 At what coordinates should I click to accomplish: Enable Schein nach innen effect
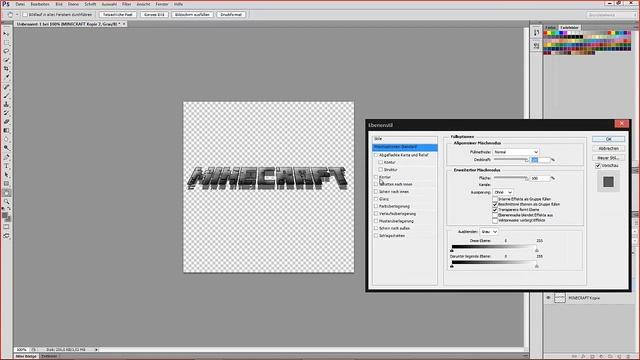[376, 191]
